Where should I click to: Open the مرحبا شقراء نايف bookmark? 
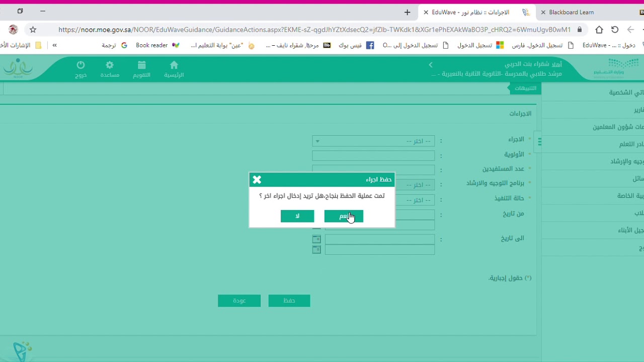tap(298, 45)
